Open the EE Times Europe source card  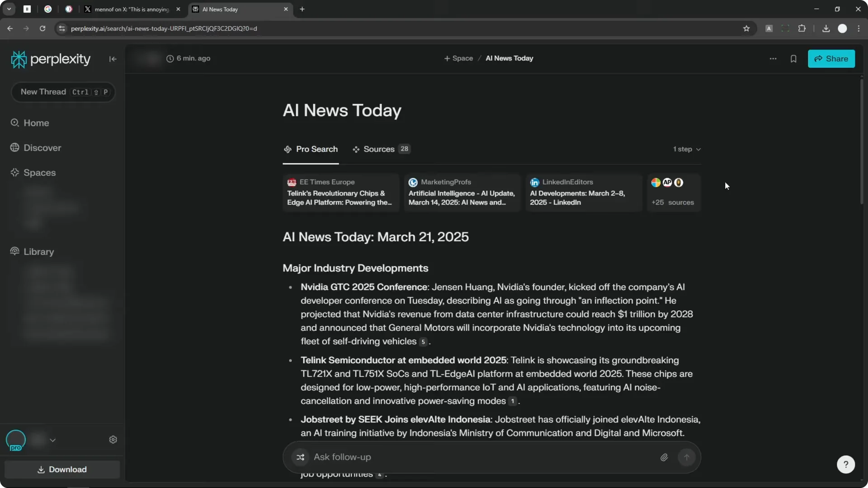340,193
